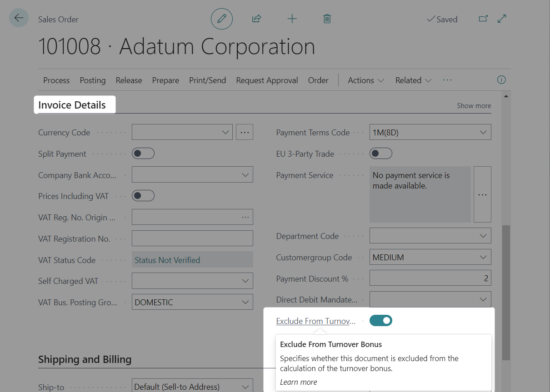Click the pencil edit icon
The width and height of the screenshot is (550, 392).
click(222, 19)
